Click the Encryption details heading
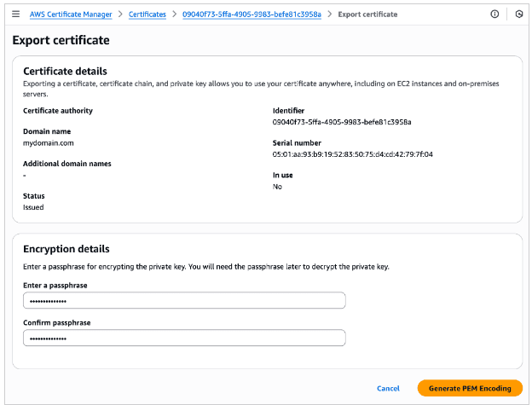532x405 pixels. pyautogui.click(x=66, y=249)
